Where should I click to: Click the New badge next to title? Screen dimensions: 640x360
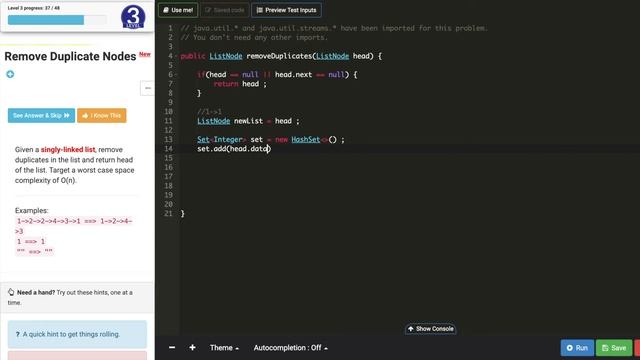click(145, 54)
